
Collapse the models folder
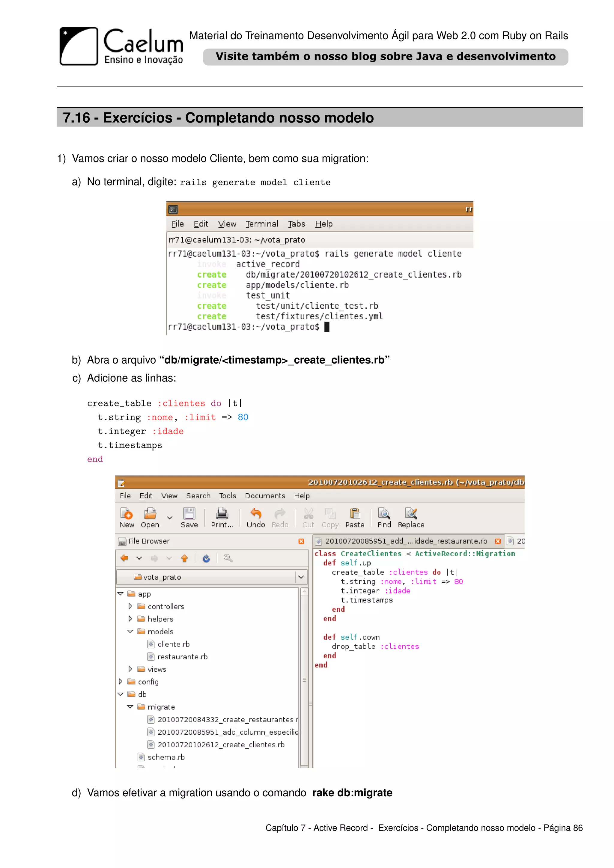(130, 631)
